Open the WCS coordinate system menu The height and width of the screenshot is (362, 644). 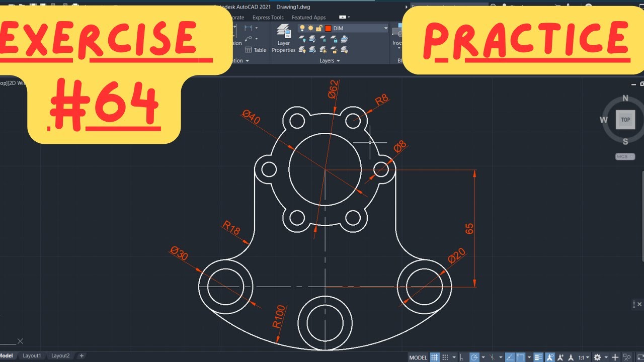point(625,157)
